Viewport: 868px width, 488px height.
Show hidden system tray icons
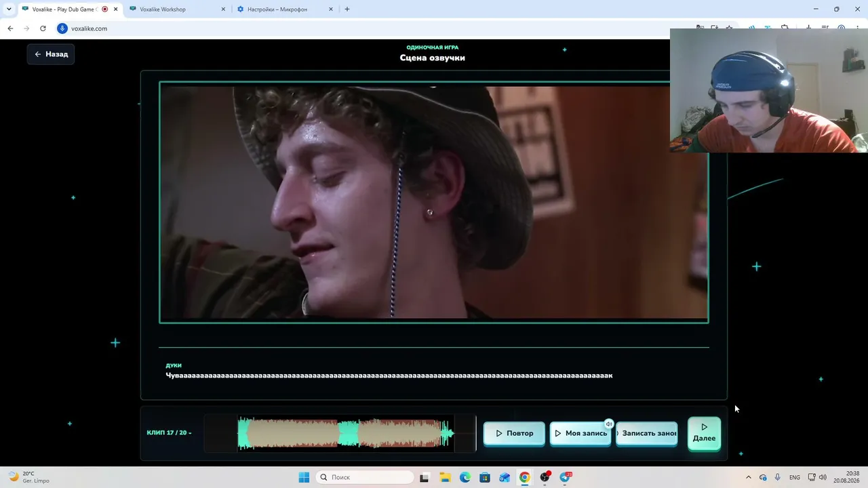(749, 477)
